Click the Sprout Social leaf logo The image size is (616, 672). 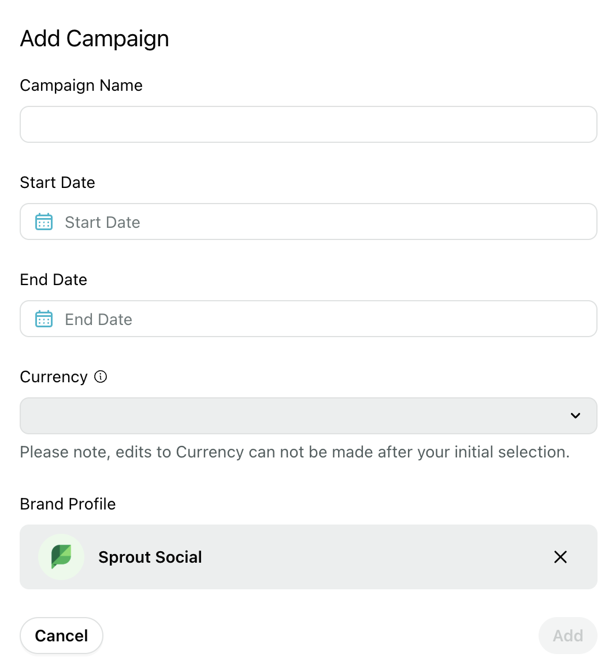coord(61,557)
